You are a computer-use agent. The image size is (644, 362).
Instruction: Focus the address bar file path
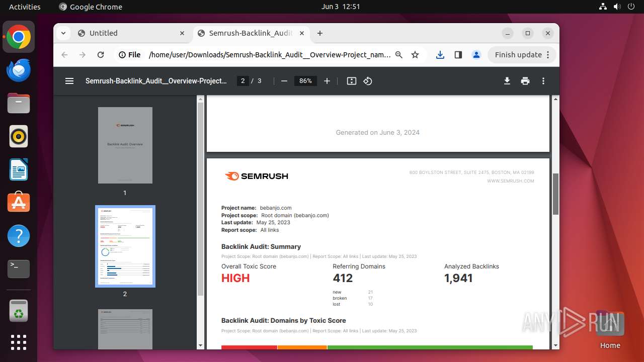pyautogui.click(x=270, y=55)
